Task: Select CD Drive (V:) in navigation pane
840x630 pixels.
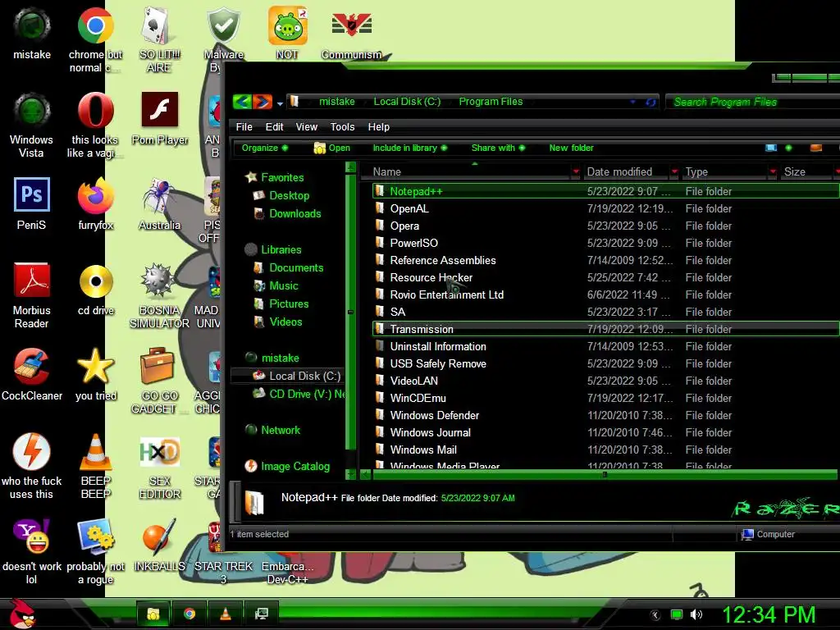Action: [307, 395]
